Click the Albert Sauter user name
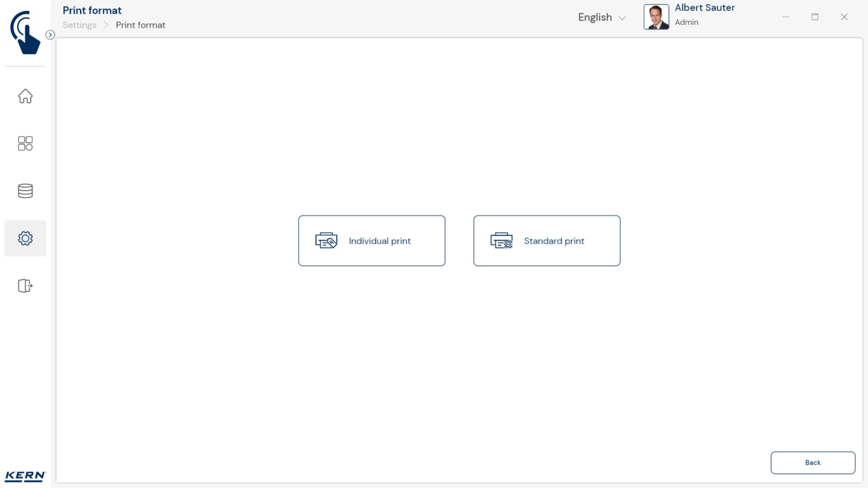This screenshot has height=488, width=868. click(705, 8)
